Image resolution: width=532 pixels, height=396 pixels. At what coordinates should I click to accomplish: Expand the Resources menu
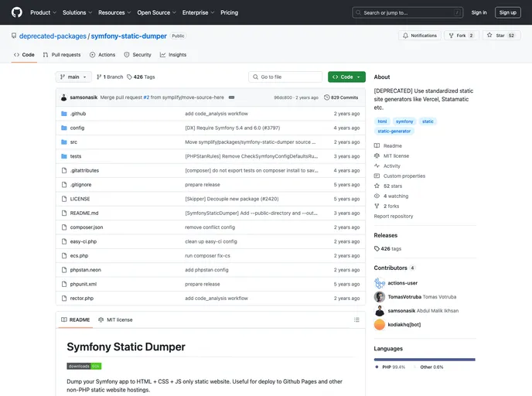[114, 12]
